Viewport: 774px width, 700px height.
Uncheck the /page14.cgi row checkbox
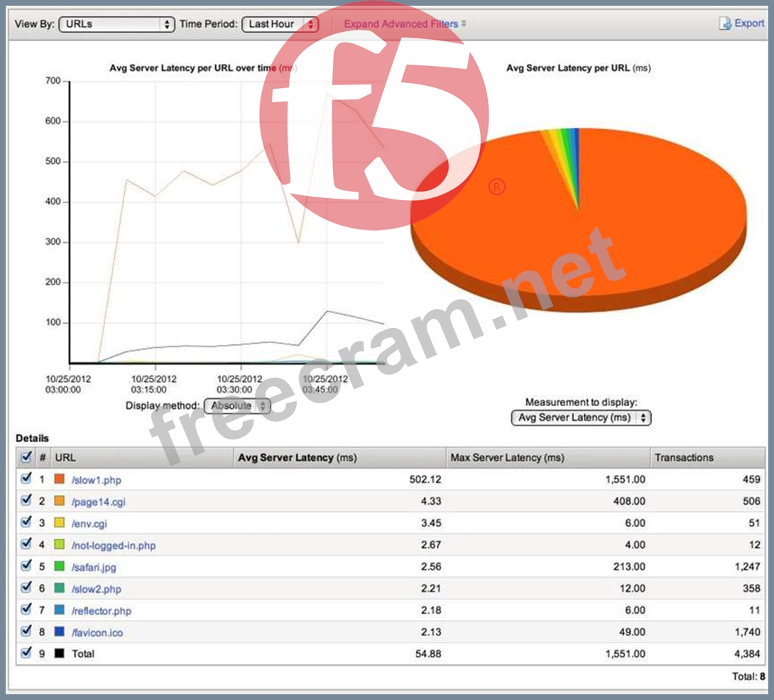click(x=26, y=501)
